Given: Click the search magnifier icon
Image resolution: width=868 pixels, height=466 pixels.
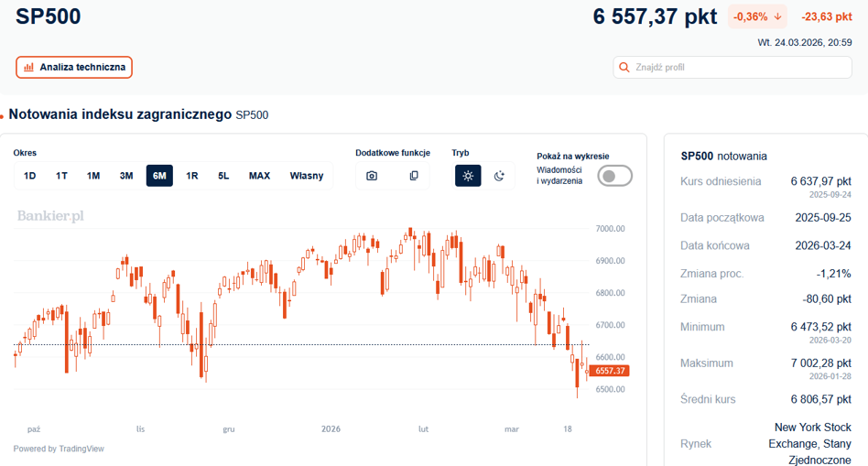Looking at the screenshot, I should pos(624,67).
